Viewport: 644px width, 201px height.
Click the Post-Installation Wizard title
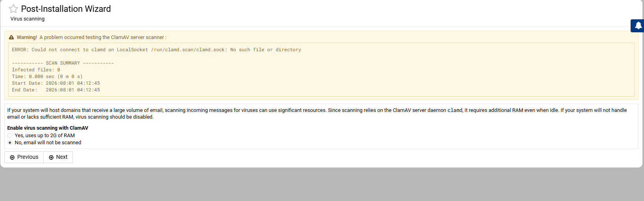click(x=66, y=9)
